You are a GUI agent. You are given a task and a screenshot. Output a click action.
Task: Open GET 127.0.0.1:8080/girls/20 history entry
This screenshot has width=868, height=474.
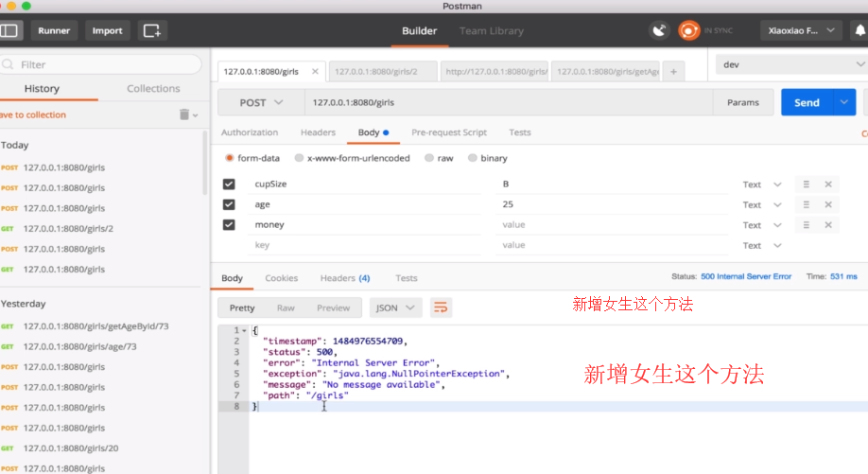point(71,448)
